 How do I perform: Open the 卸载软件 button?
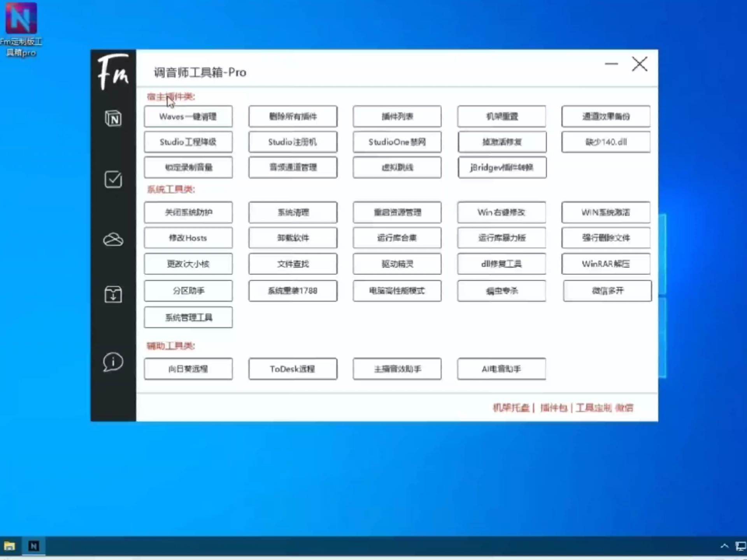293,238
